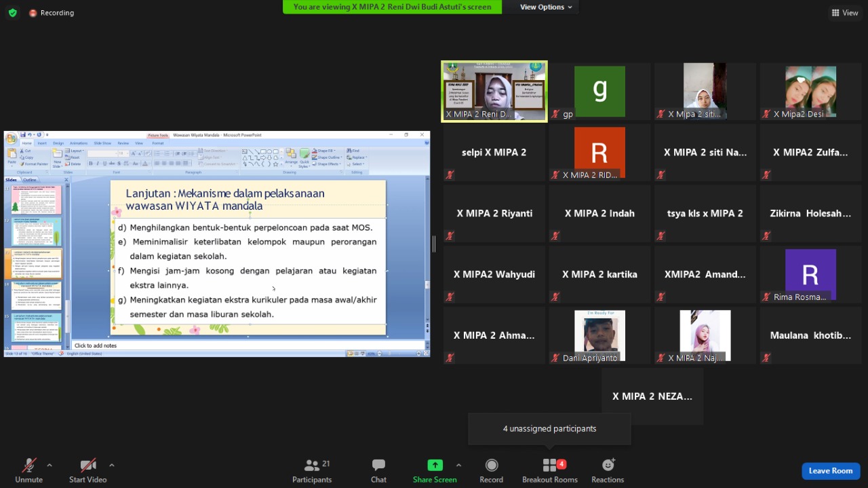The height and width of the screenshot is (488, 868).
Task: Click the Leave Room button
Action: pos(830,471)
